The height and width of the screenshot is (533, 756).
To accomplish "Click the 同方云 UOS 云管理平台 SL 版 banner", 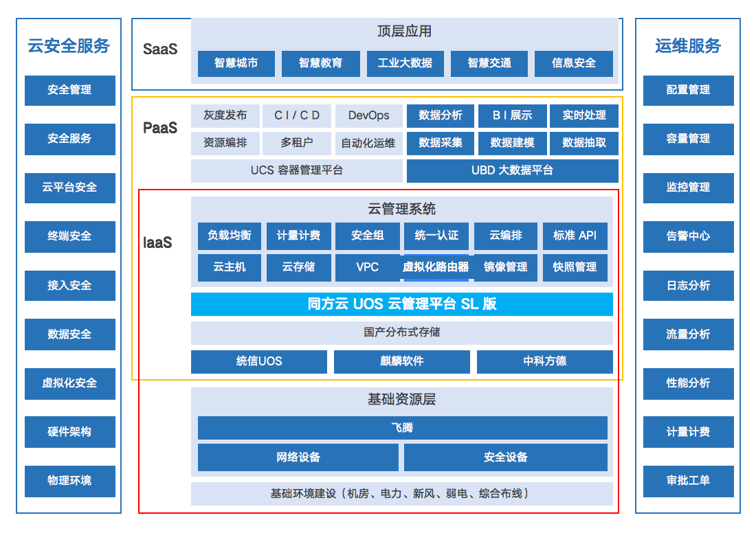I will (x=401, y=304).
